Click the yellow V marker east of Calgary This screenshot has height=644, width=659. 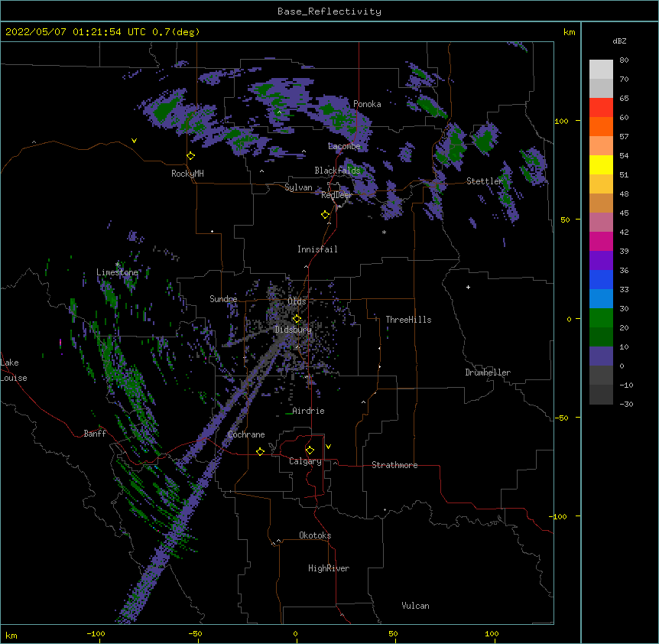pyautogui.click(x=328, y=447)
